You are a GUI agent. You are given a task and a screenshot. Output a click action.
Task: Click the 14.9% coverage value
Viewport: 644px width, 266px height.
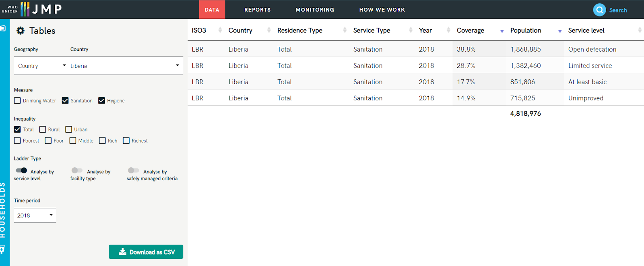[466, 98]
